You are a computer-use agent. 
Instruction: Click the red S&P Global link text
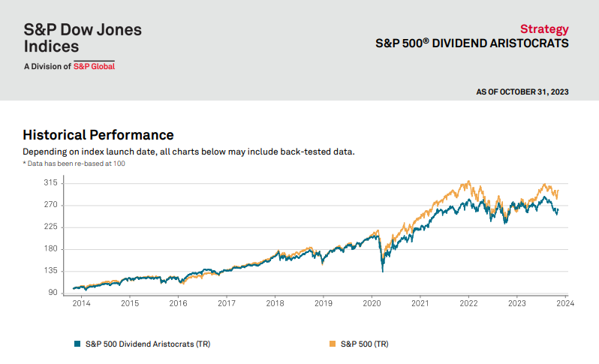94,67
